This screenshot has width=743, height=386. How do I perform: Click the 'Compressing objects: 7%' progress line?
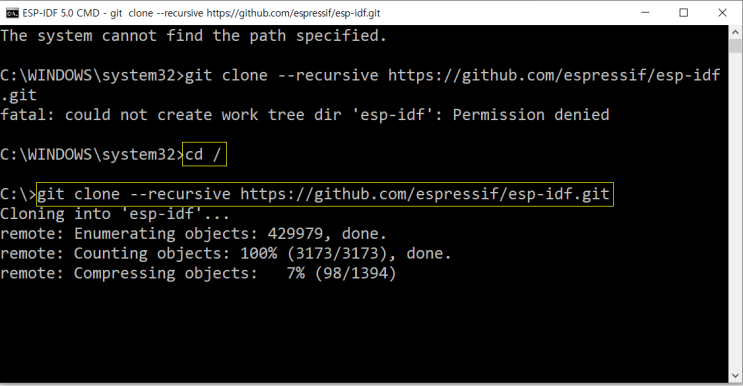(198, 273)
